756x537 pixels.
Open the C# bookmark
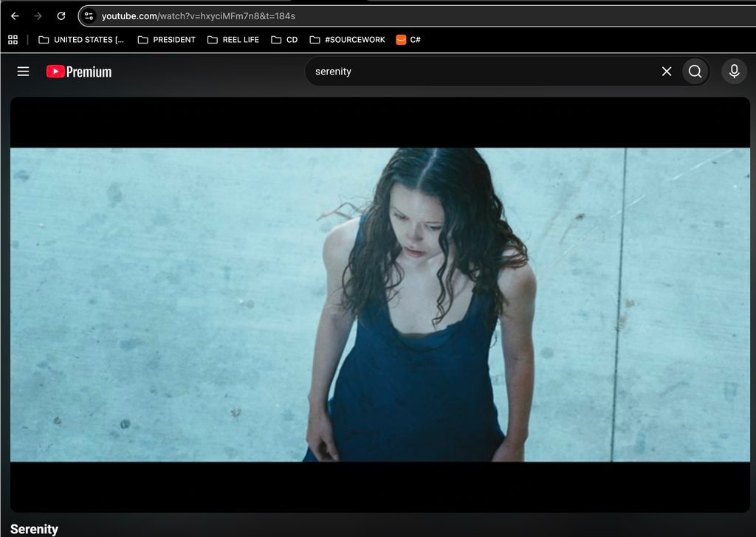coord(408,40)
